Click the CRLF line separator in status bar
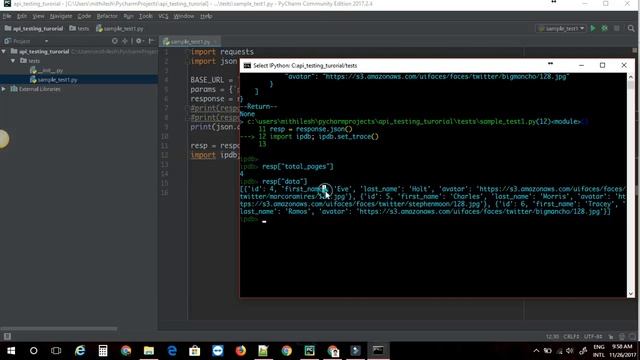This screenshot has height=360, width=640. [571, 337]
